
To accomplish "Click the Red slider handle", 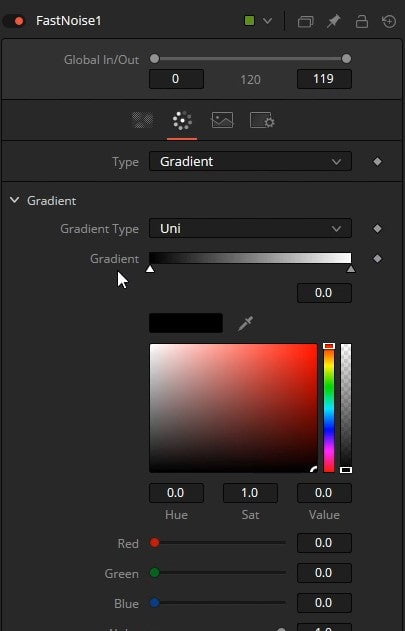I will pos(155,542).
